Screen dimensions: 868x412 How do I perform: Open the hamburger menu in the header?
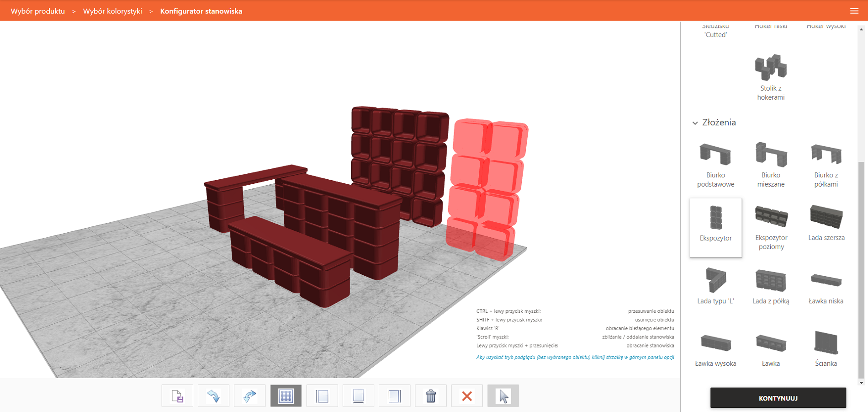pyautogui.click(x=854, y=11)
